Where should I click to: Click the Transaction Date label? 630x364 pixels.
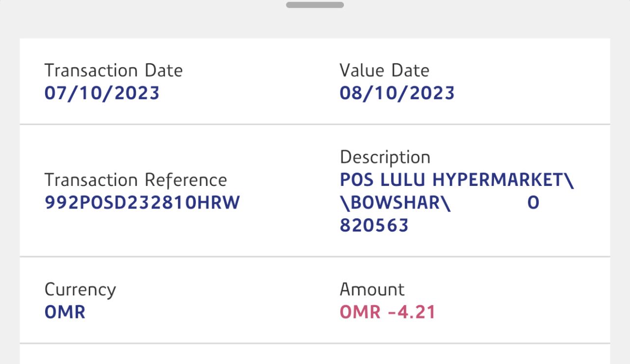click(x=113, y=71)
